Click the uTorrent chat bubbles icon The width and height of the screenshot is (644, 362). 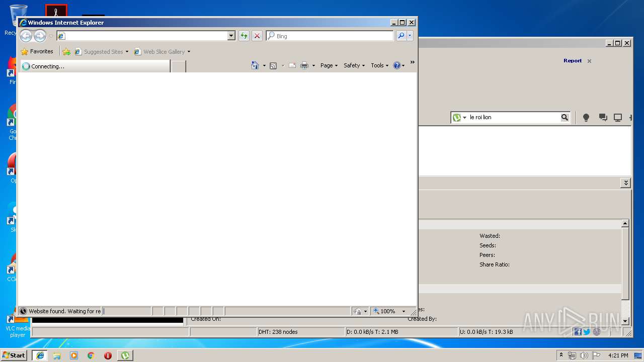coord(603,117)
